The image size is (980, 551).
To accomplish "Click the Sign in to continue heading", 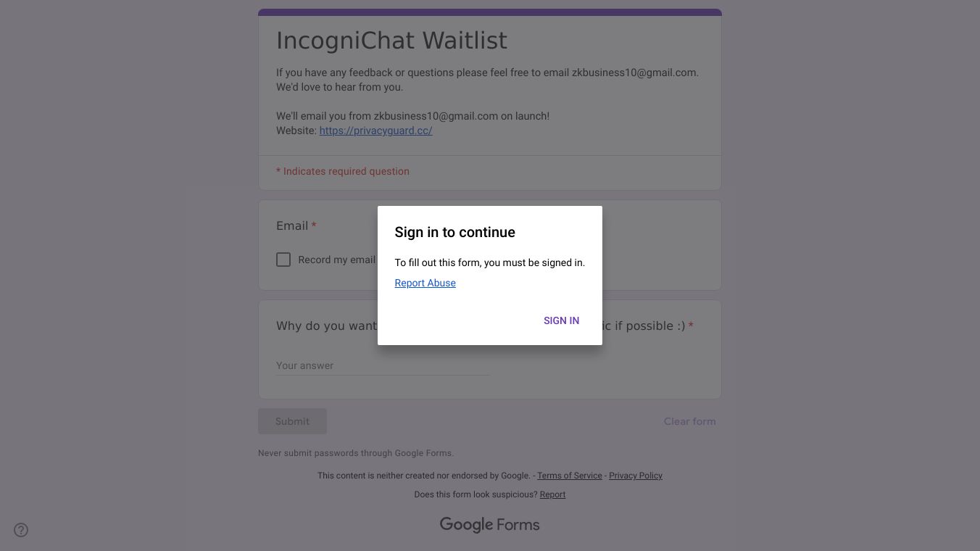I will (454, 232).
